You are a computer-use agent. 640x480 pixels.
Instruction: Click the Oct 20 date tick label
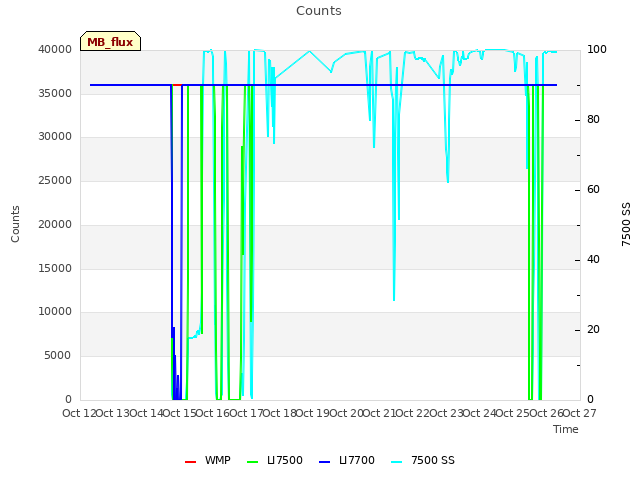click(x=346, y=413)
